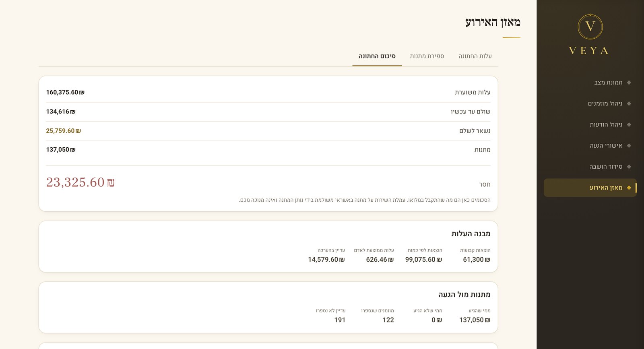Image resolution: width=644 pixels, height=349 pixels.
Task: Click the ממי שהגיע value 137,050
Action: pos(475,320)
